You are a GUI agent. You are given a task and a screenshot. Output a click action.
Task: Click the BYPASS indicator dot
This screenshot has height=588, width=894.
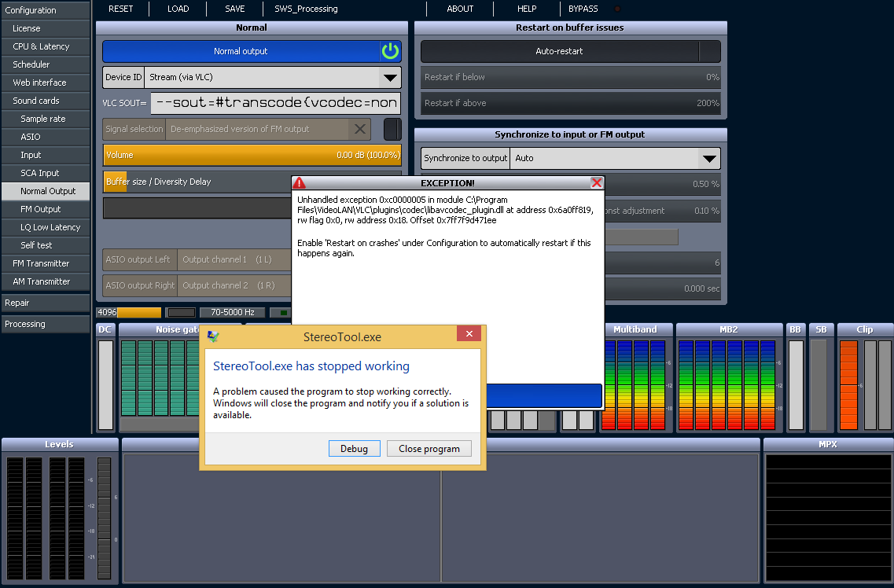pos(617,9)
